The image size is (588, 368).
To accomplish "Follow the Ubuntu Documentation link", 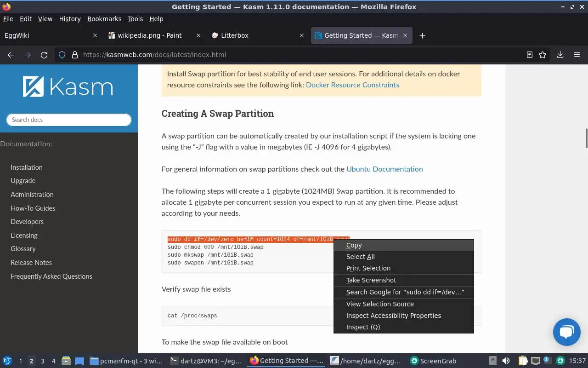I will coord(384,169).
